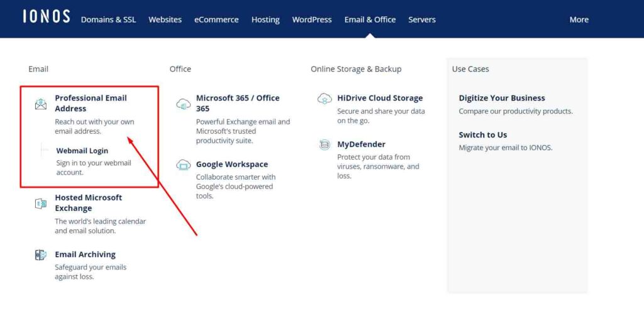The width and height of the screenshot is (644, 316).
Task: Open the MyDefender link
Action: 361,144
